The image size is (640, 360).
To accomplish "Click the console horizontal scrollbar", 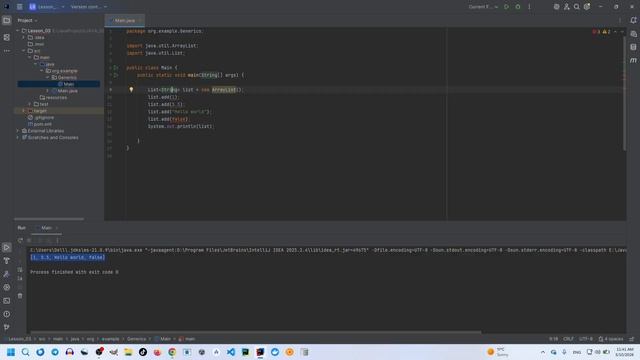I will click(x=256, y=332).
